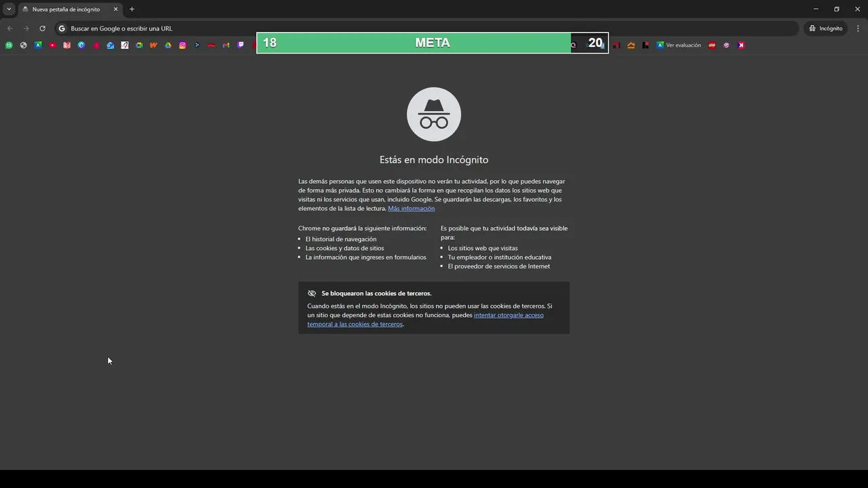Open the orange W bookmark
The image size is (868, 488).
coord(153,45)
